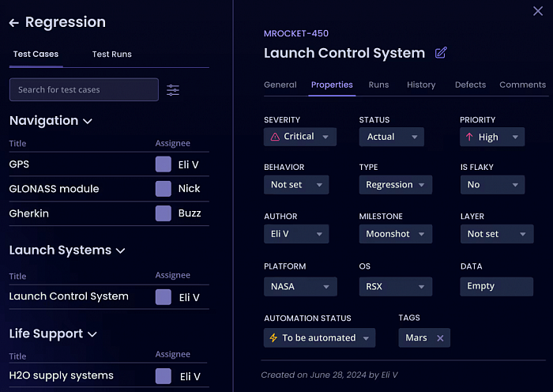
Task: Click the edit pencil beside Launch Control System
Action: pyautogui.click(x=441, y=53)
